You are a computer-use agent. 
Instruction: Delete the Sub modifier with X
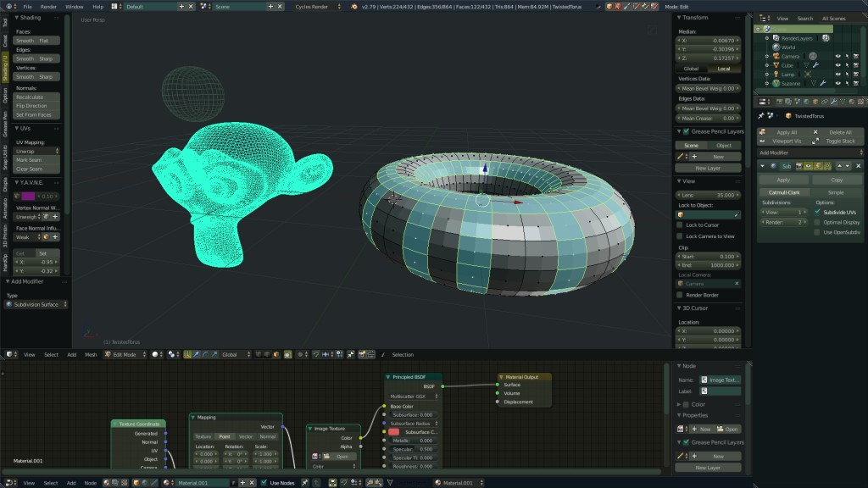[x=858, y=166]
